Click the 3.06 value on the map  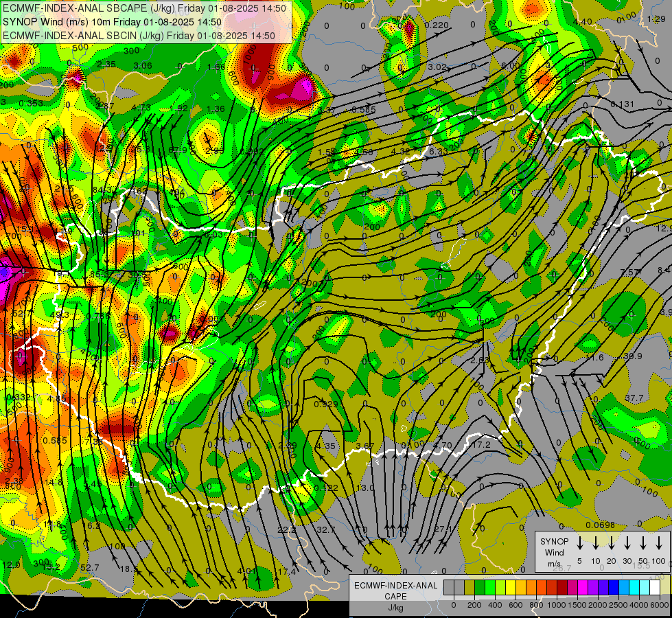(143, 66)
